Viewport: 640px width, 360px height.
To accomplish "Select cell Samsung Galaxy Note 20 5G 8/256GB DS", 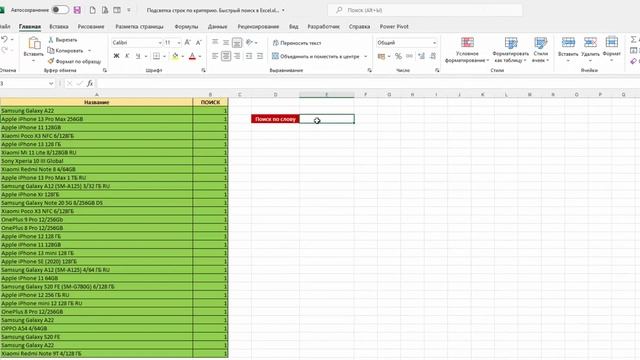I will click(96, 203).
